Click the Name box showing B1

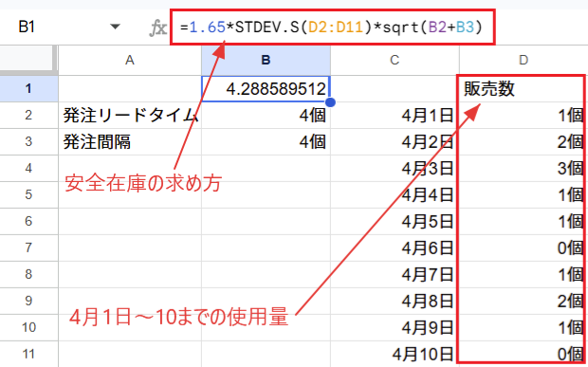pyautogui.click(x=27, y=27)
